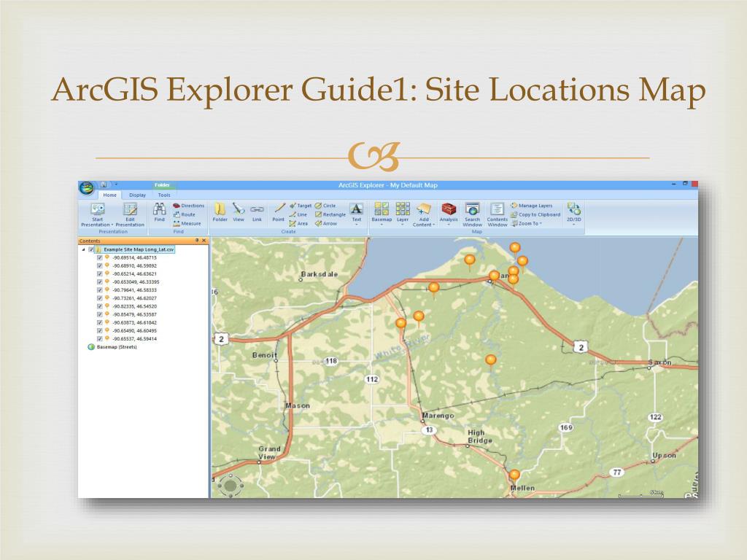Screen dimensions: 747x560
Task: Uncheck the -90.69514, 46.48715 point checkbox
Action: click(x=99, y=257)
